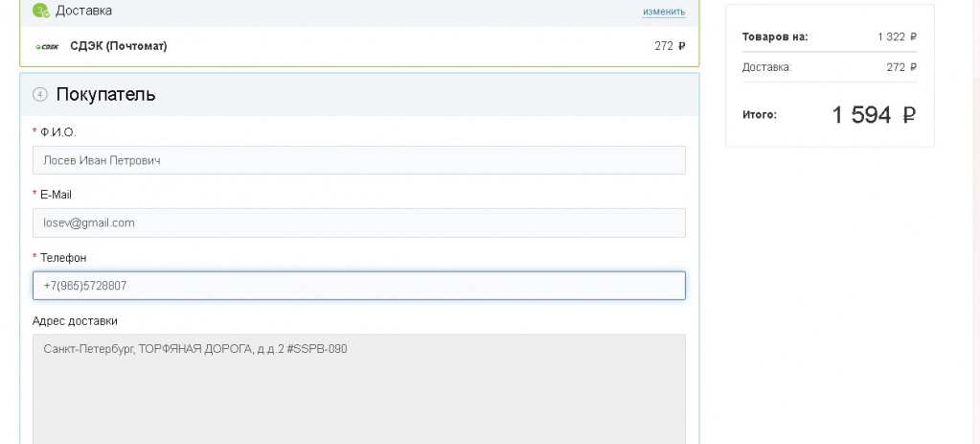Click the СДЭК logo in delivery row
This screenshot has height=444, width=980.
click(47, 46)
